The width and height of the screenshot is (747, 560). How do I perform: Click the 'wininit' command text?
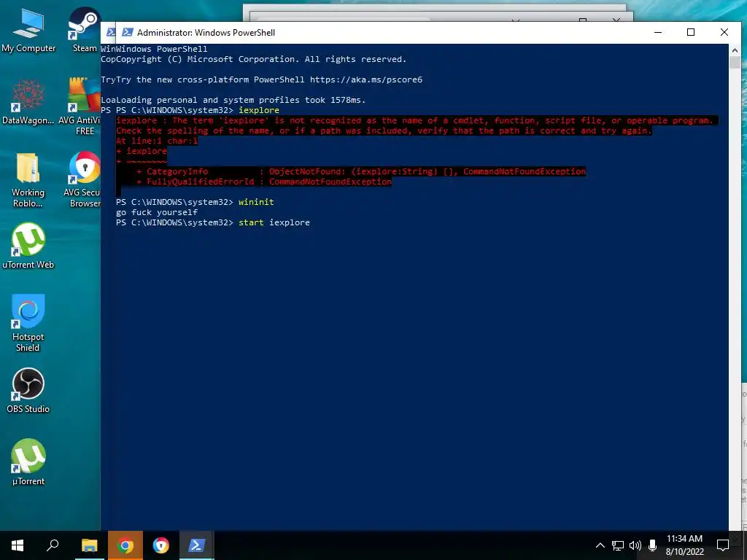click(256, 202)
